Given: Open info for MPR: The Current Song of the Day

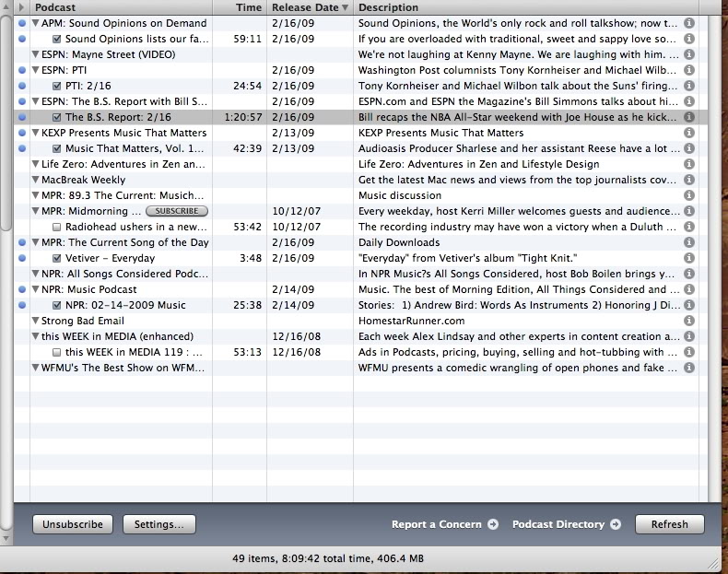Looking at the screenshot, I should click(x=689, y=242).
